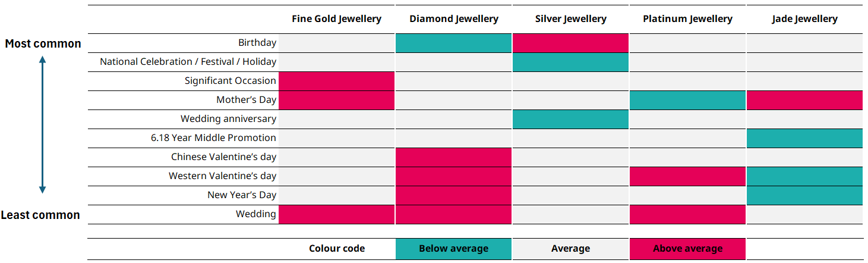
Task: Click the Colour code legend label
Action: tap(337, 249)
